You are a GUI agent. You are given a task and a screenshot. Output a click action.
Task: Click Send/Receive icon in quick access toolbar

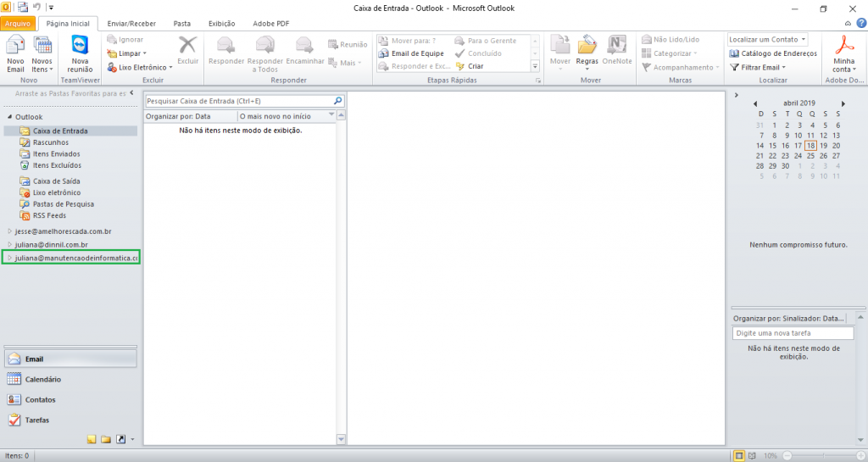coord(23,7)
